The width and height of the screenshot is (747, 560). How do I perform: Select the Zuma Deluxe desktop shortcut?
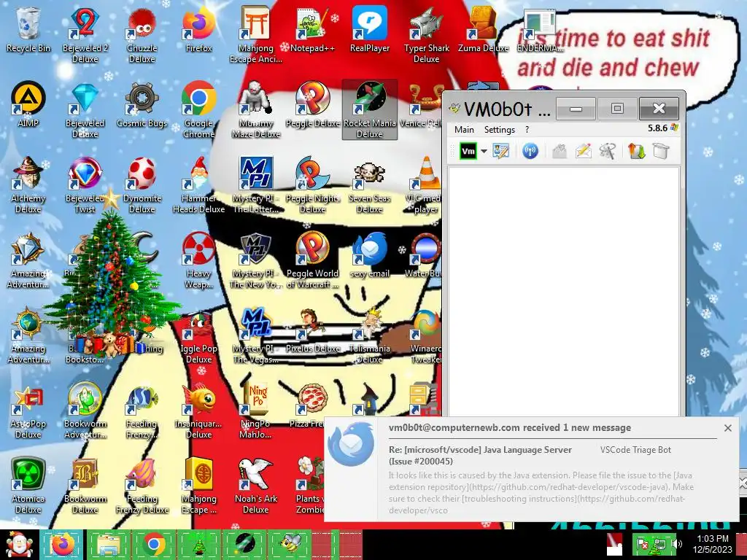pos(483,29)
